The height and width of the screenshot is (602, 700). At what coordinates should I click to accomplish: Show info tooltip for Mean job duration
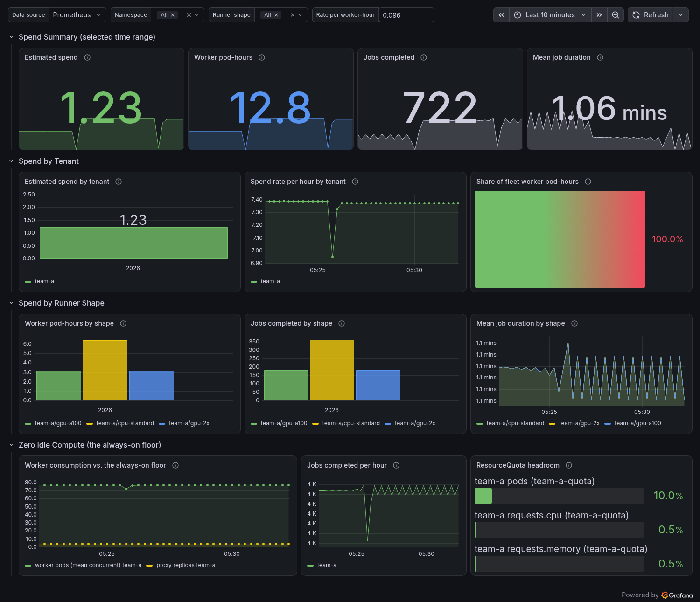[600, 57]
